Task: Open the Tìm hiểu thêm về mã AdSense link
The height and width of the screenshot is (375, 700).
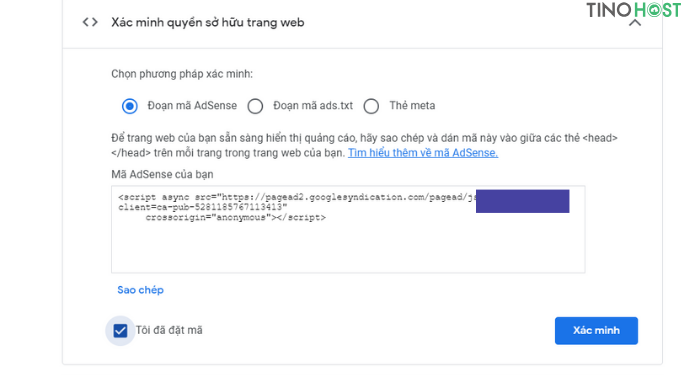Action: (x=423, y=153)
